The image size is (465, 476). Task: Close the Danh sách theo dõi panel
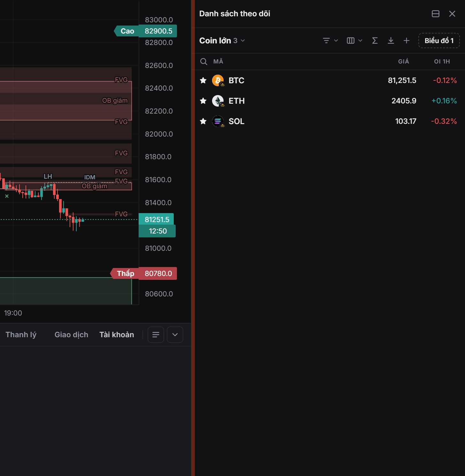[452, 14]
